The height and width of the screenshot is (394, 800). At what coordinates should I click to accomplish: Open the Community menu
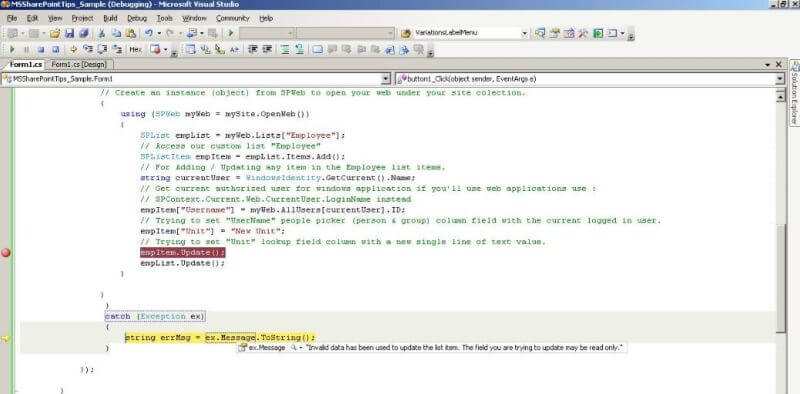point(233,18)
